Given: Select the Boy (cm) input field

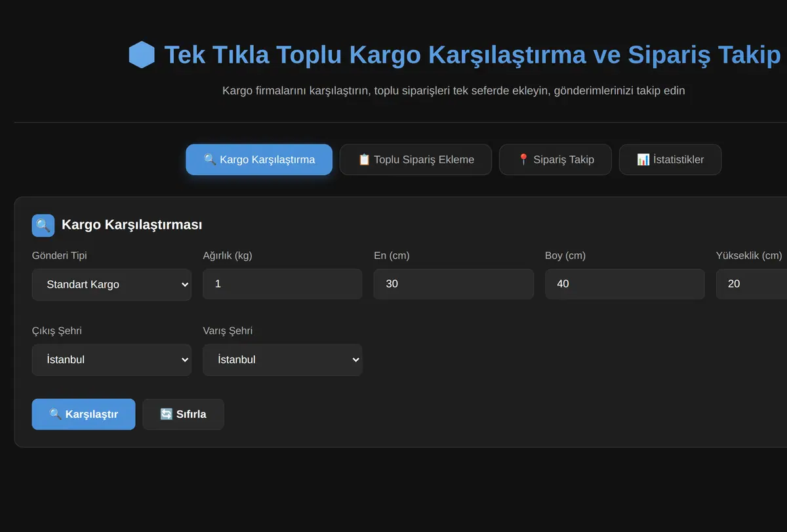Looking at the screenshot, I should 625,284.
